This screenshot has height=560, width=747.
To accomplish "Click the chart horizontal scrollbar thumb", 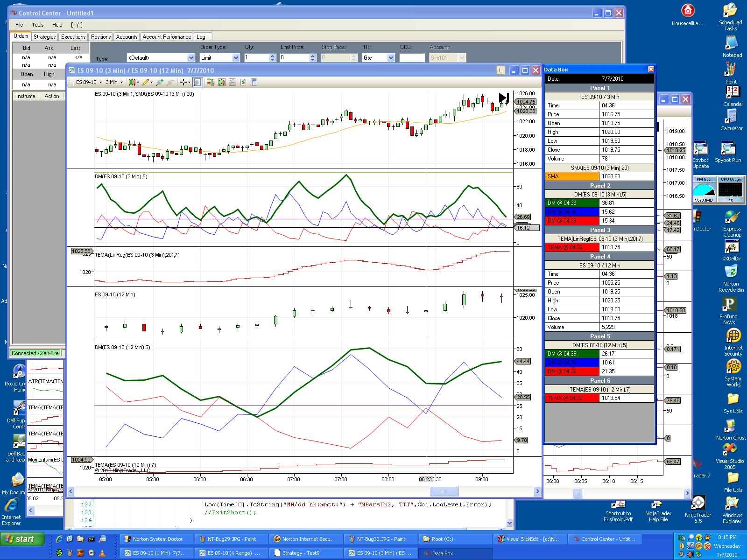I will coord(444,491).
